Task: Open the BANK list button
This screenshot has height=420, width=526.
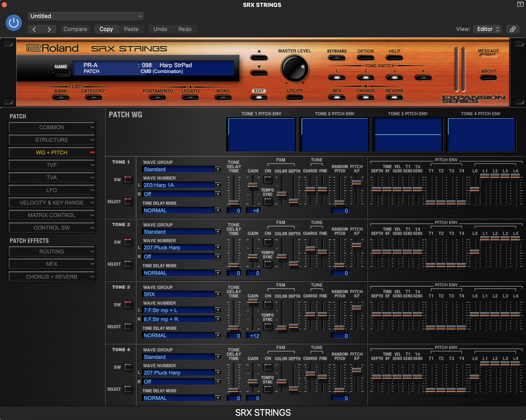Action: [61, 98]
